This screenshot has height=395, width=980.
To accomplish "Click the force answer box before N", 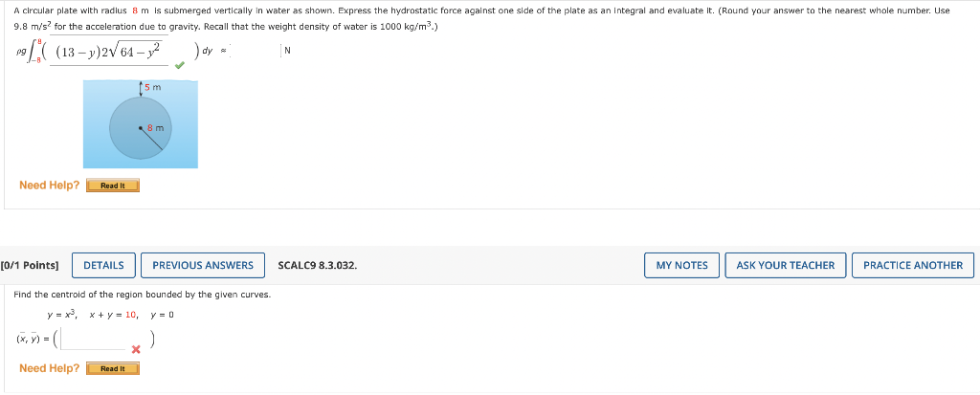I will click(255, 52).
